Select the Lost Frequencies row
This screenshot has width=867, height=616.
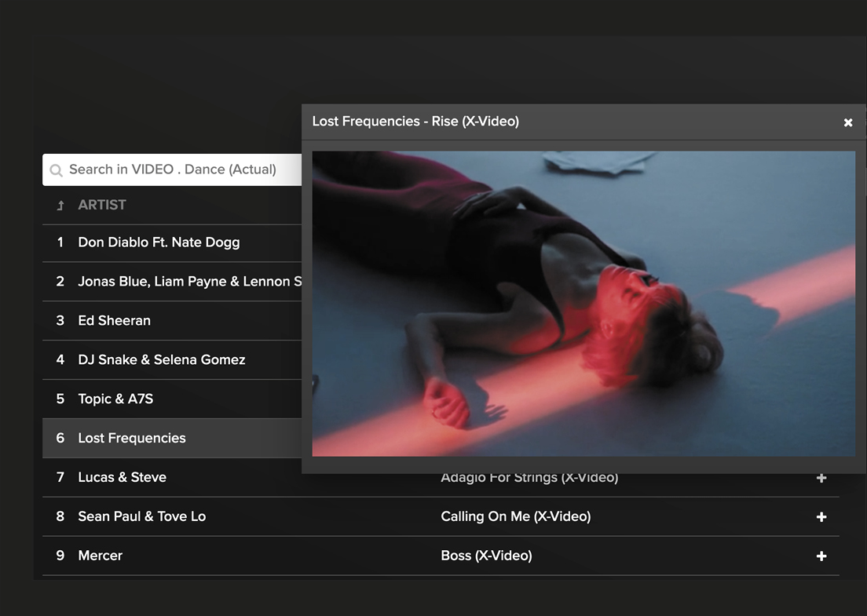point(172,438)
